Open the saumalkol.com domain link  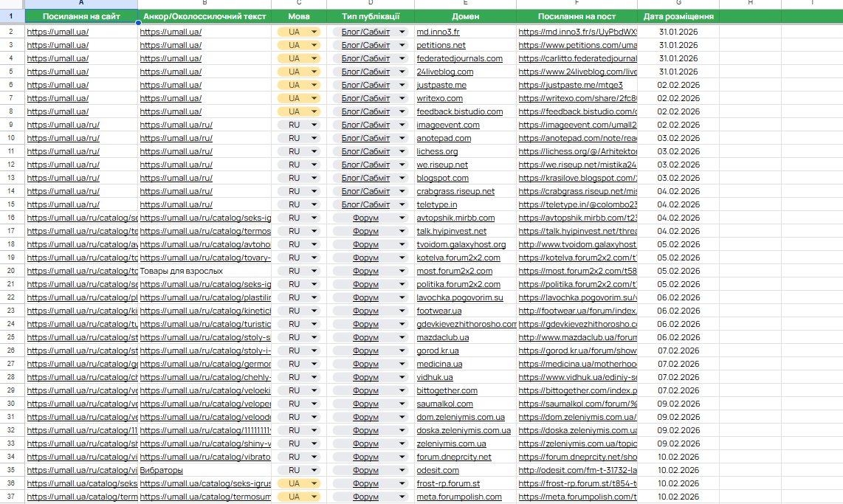(x=444, y=404)
